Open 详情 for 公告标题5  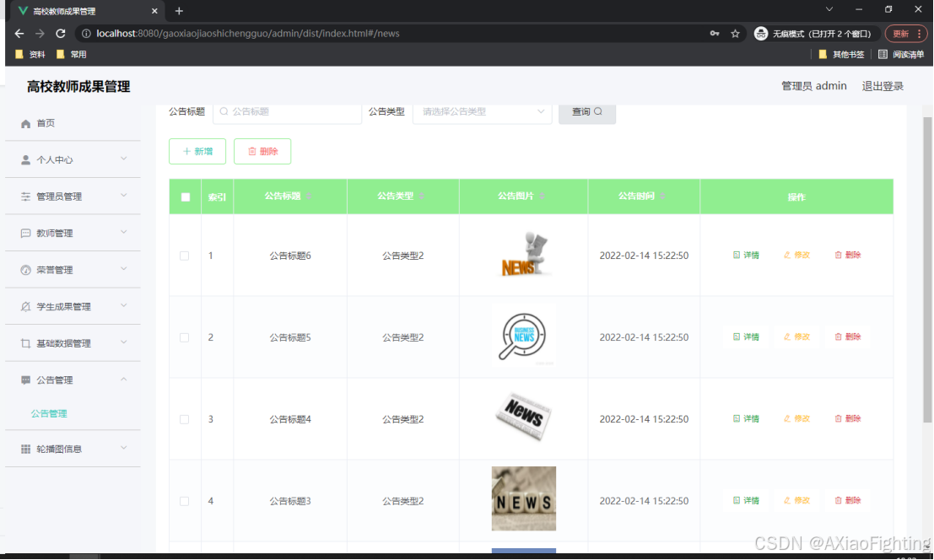pos(746,337)
